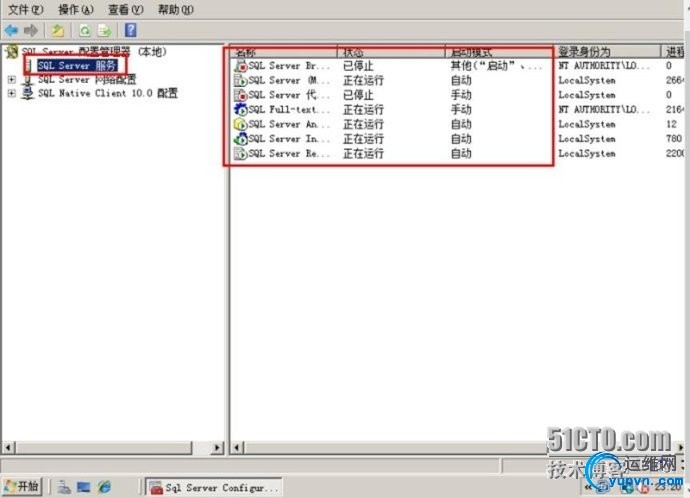
Task: Click right pane scrollbar left arrow
Action: pos(237,448)
